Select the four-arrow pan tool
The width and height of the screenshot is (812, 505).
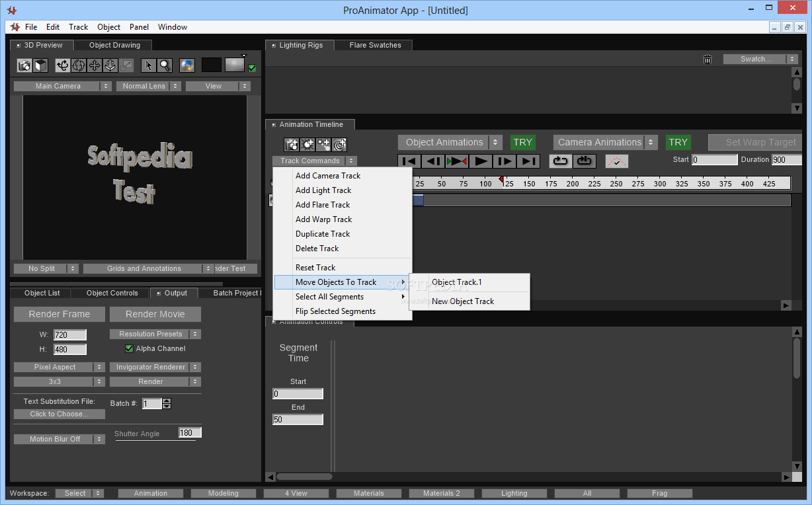(x=95, y=65)
